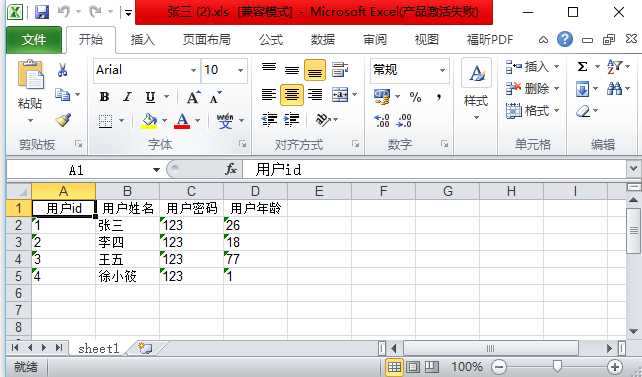
Task: Expand the 格式 cells dropdown
Action: click(x=556, y=111)
